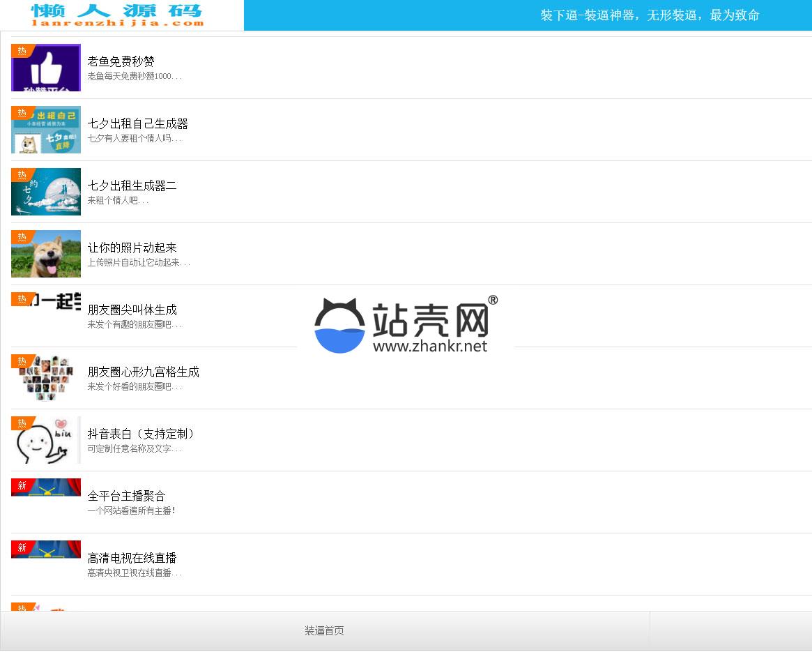This screenshot has height=652, width=812.
Task: Open the 七夕出租自己生成器 title link
Action: click(138, 123)
